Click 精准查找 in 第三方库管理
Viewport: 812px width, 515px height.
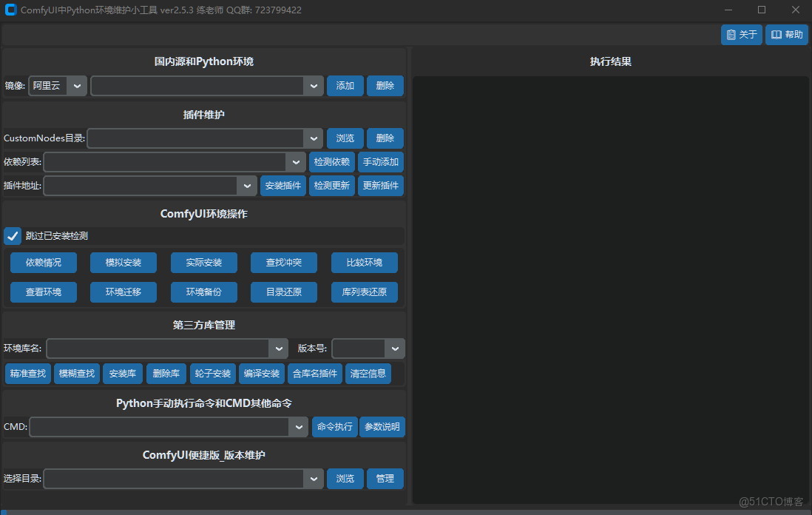tap(27, 373)
